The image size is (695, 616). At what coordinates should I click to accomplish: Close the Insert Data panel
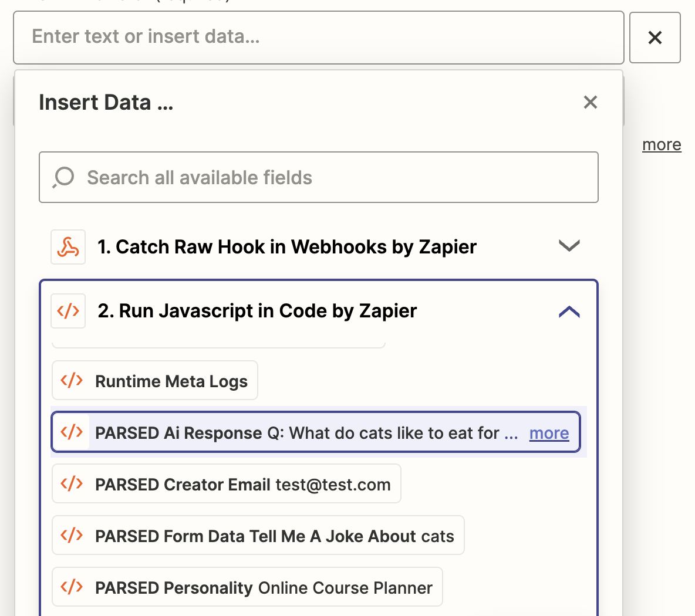[590, 102]
